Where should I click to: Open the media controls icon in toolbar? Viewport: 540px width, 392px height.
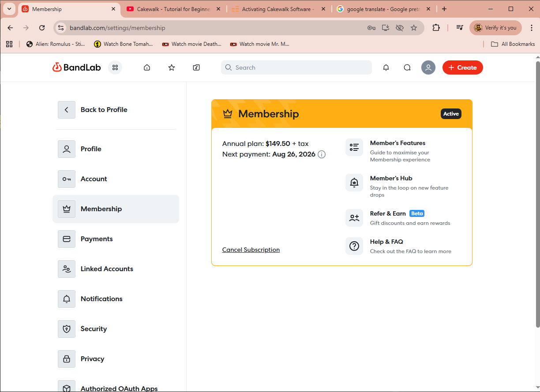(460, 28)
